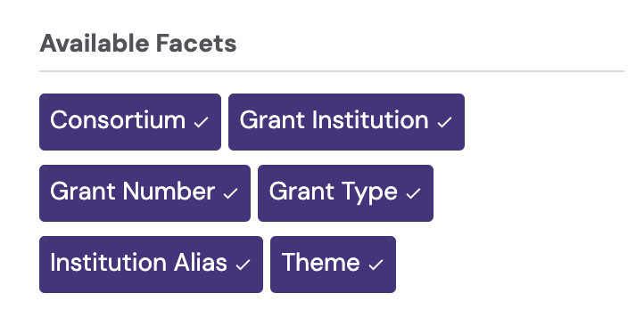The height and width of the screenshot is (326, 644).
Task: Toggle off the Consortium facet
Action: click(x=130, y=122)
